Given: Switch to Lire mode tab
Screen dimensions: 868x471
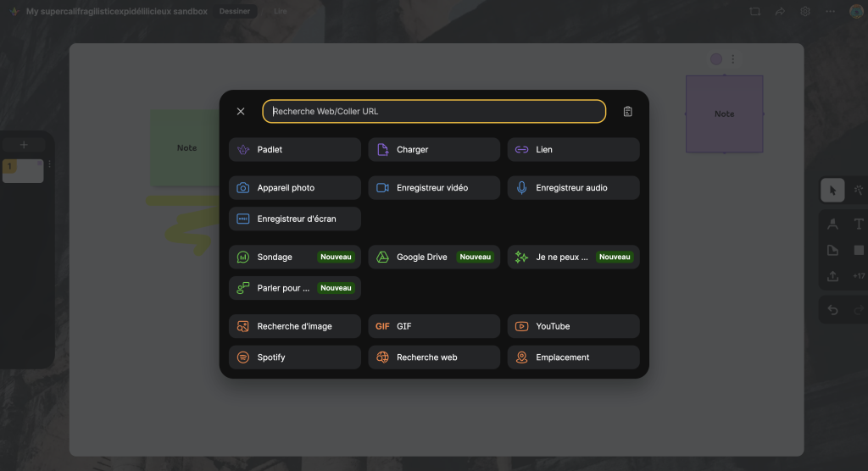Looking at the screenshot, I should (x=280, y=11).
